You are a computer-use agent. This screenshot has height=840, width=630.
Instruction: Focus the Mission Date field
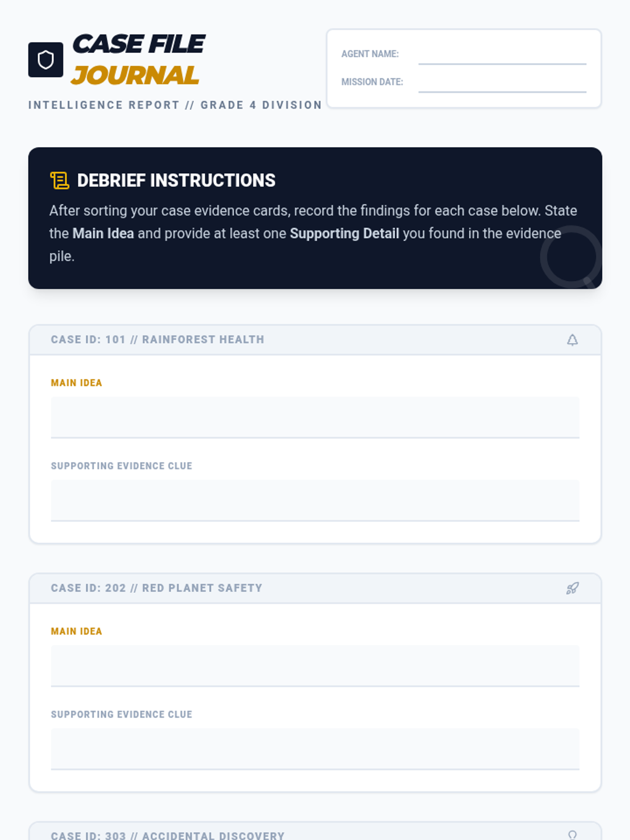pyautogui.click(x=502, y=82)
